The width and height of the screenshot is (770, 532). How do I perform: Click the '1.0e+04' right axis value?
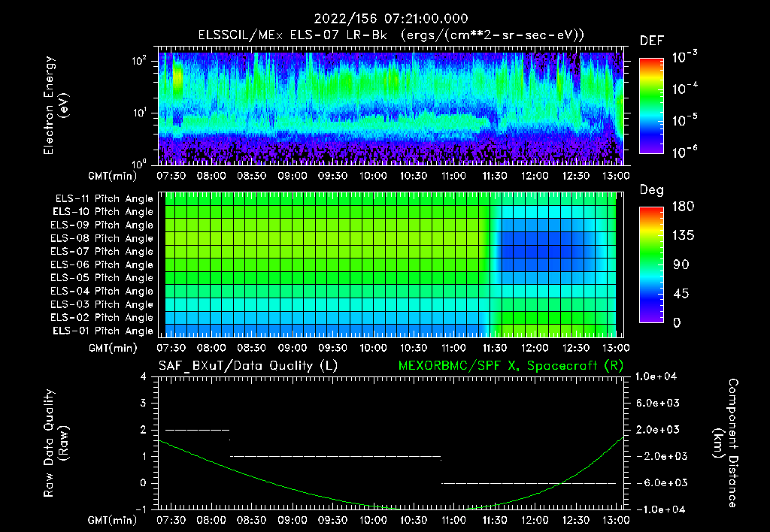click(656, 376)
